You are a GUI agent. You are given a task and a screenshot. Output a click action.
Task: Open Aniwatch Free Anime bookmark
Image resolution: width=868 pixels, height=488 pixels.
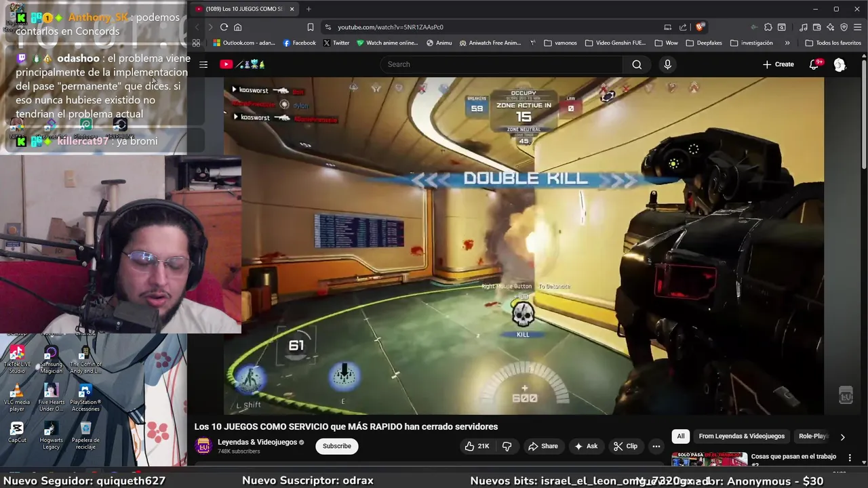(490, 43)
